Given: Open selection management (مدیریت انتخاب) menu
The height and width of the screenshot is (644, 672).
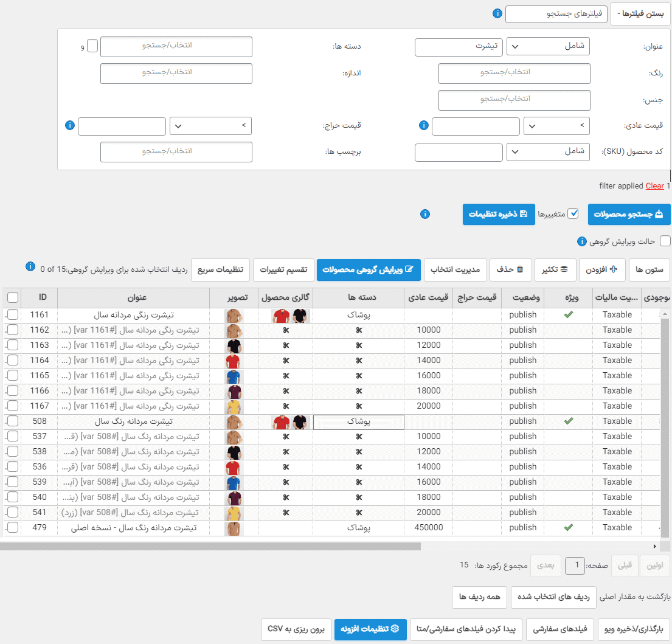Looking at the screenshot, I should tap(455, 269).
